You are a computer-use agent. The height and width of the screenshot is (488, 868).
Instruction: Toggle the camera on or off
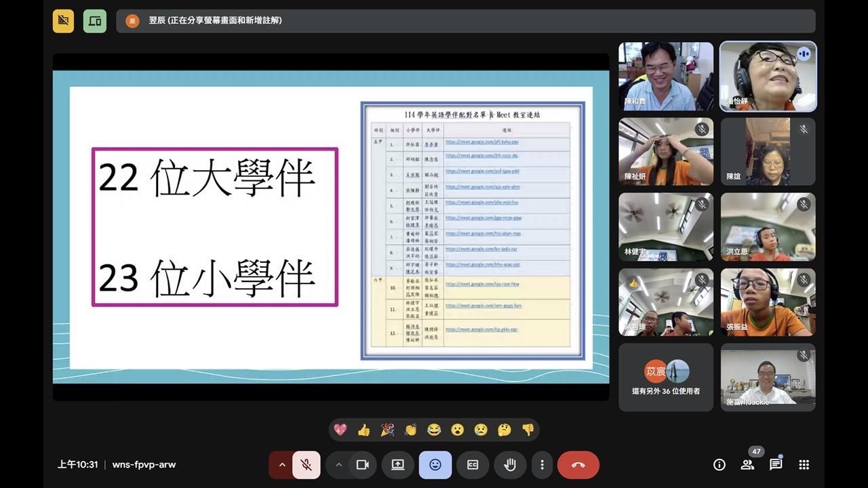pyautogui.click(x=363, y=465)
